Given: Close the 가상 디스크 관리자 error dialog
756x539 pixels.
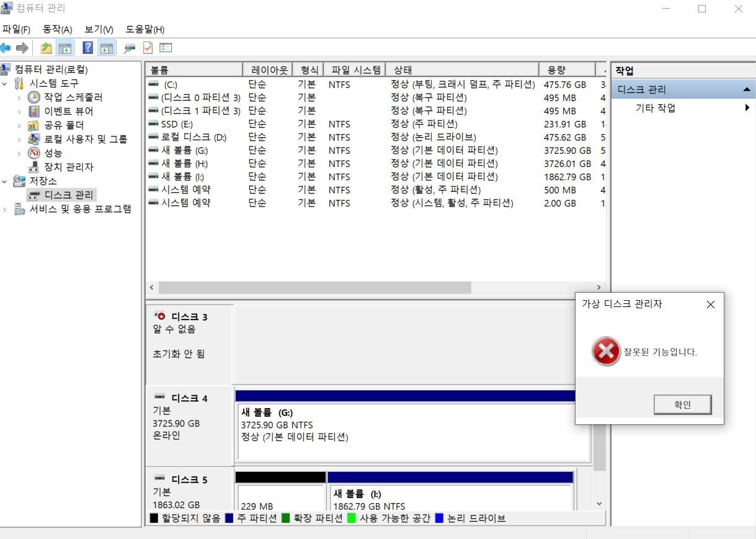Looking at the screenshot, I should point(711,305).
